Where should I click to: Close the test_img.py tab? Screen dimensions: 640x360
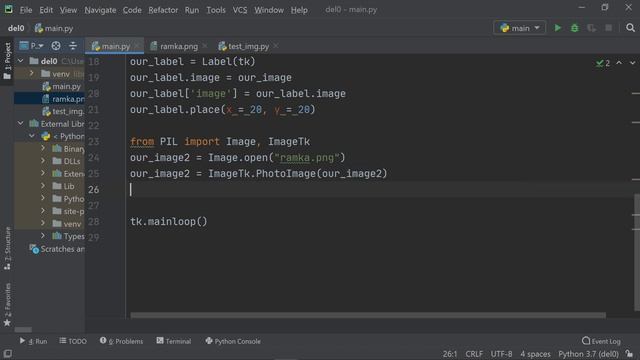pos(276,46)
